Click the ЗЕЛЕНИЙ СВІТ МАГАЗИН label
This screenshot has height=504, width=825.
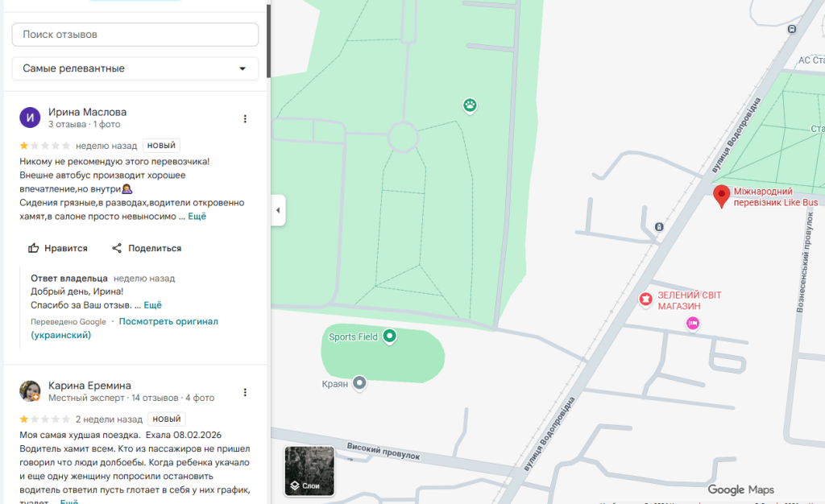(x=690, y=300)
